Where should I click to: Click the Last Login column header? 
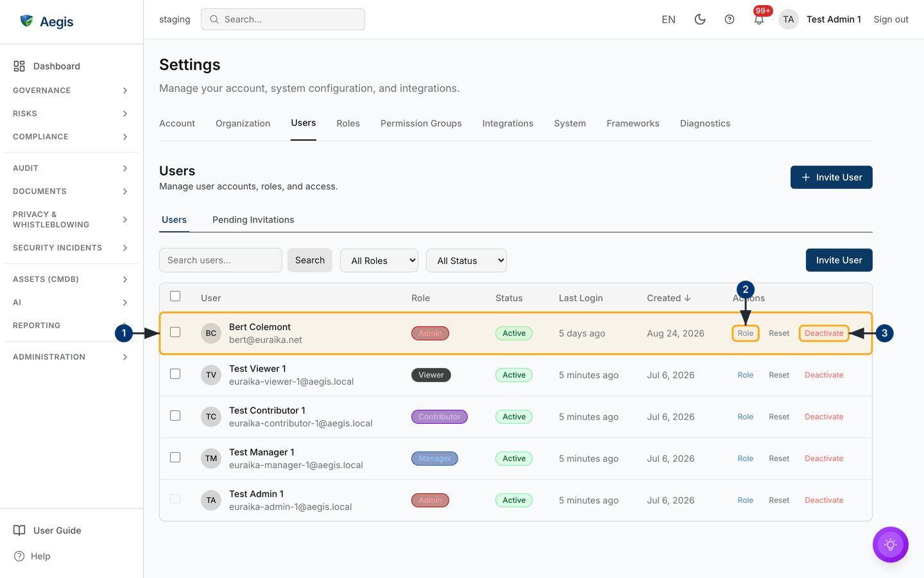coord(581,298)
